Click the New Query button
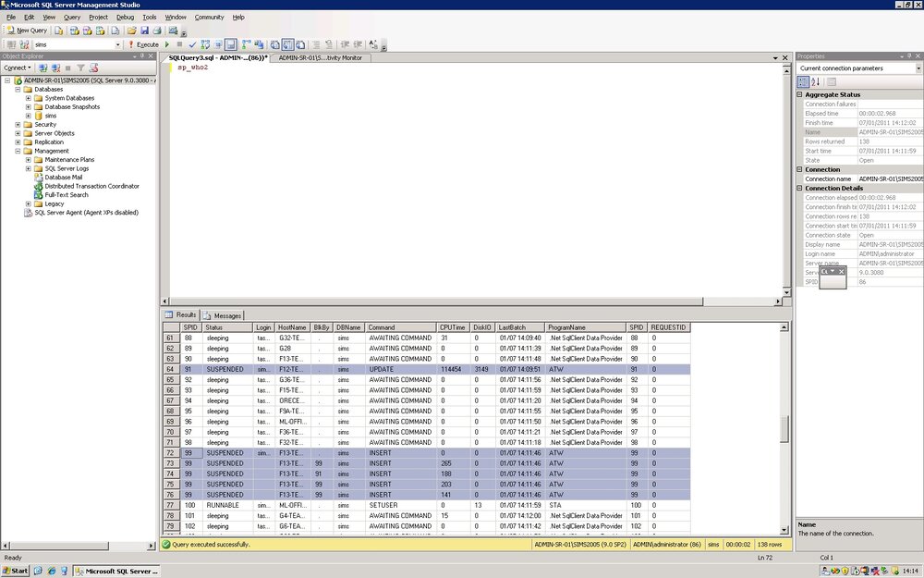 pyautogui.click(x=27, y=31)
